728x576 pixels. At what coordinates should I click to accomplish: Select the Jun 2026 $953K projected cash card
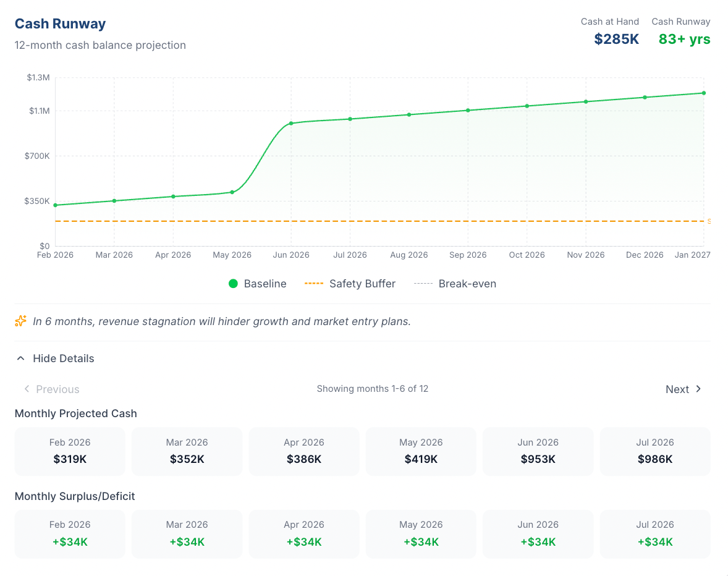[538, 451]
